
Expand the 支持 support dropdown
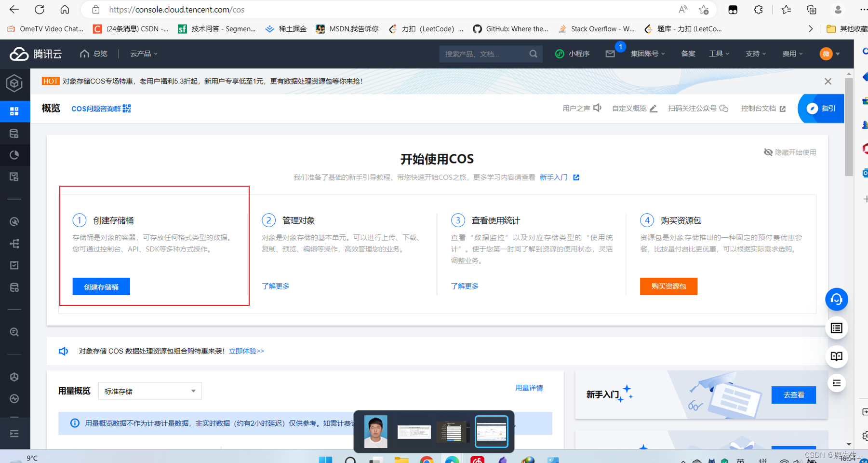pos(756,54)
